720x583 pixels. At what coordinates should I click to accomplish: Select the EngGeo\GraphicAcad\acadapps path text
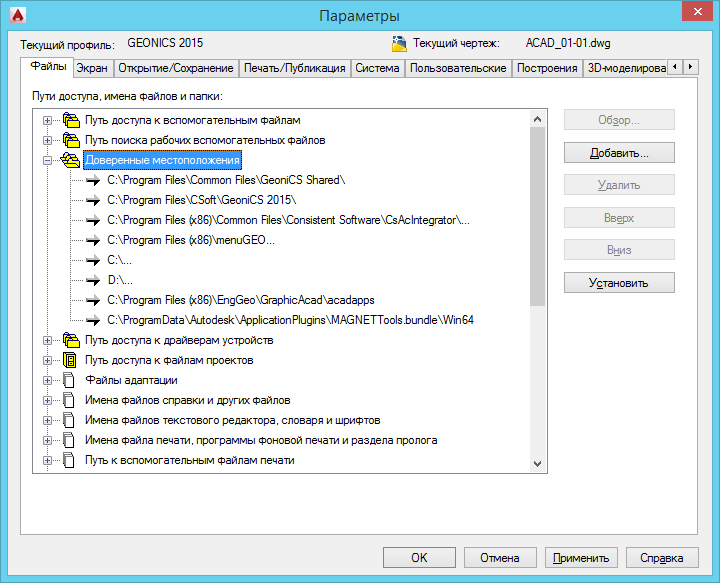[x=241, y=300]
